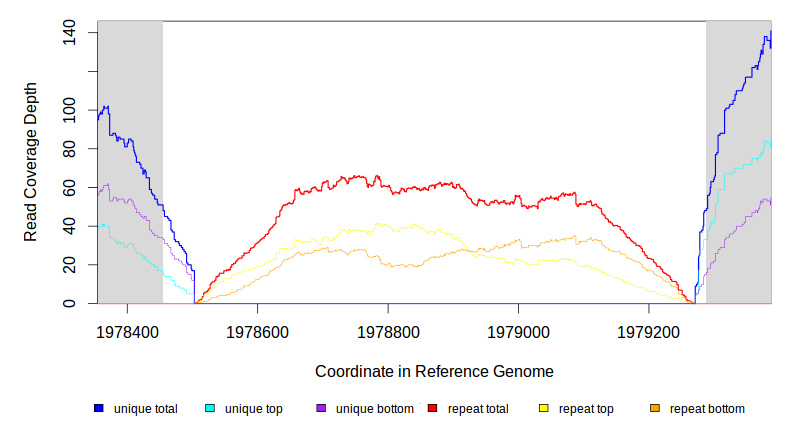Click the 1978600 x-axis tick label
Image resolution: width=792 pixels, height=432 pixels.
click(258, 330)
